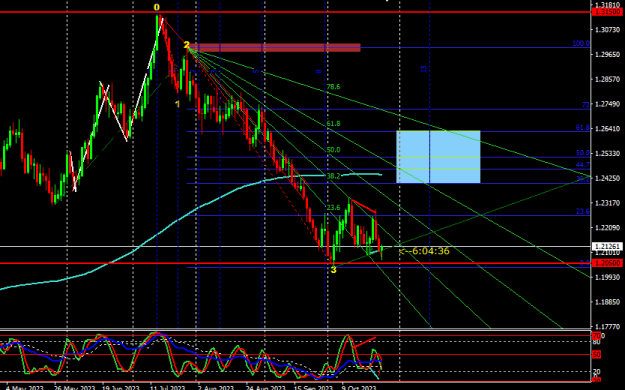Click the price axis value 1.25330
625x390 pixels.
click(x=607, y=154)
